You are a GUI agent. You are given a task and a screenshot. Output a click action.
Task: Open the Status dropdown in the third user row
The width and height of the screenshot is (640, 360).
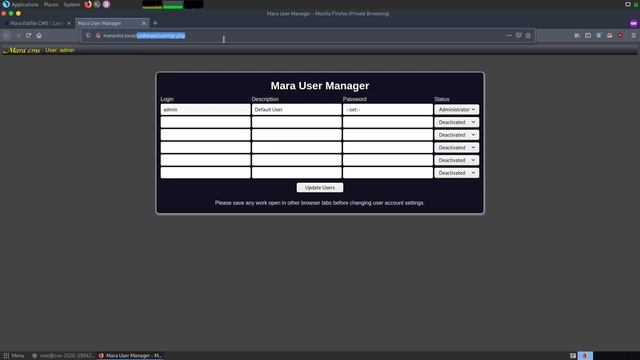tap(456, 135)
